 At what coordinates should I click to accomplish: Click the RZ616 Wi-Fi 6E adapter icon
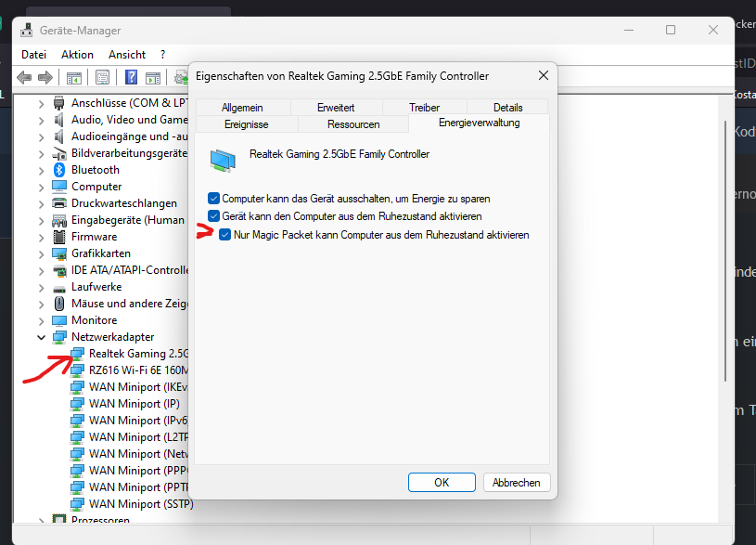click(x=77, y=370)
